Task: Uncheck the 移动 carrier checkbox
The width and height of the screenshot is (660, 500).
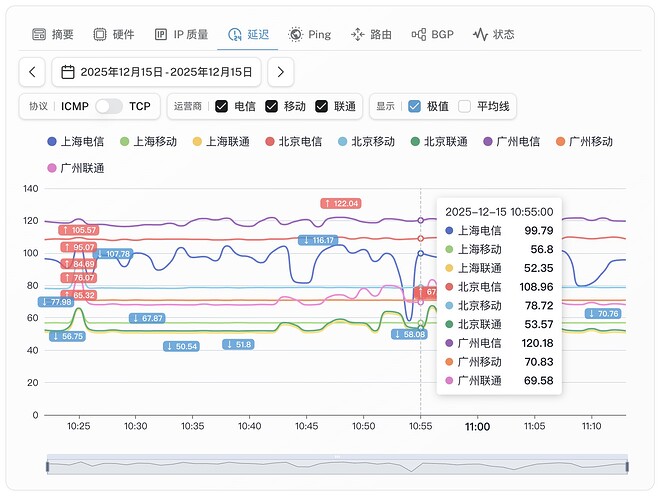Action: (271, 106)
